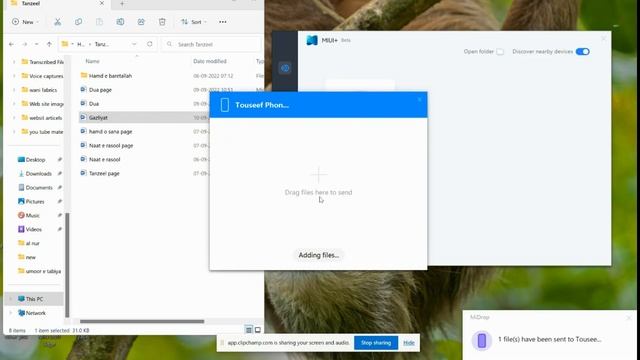This screenshot has width=640, height=360.
Task: Open the you tube material folder in sidebar
Action: (x=42, y=131)
